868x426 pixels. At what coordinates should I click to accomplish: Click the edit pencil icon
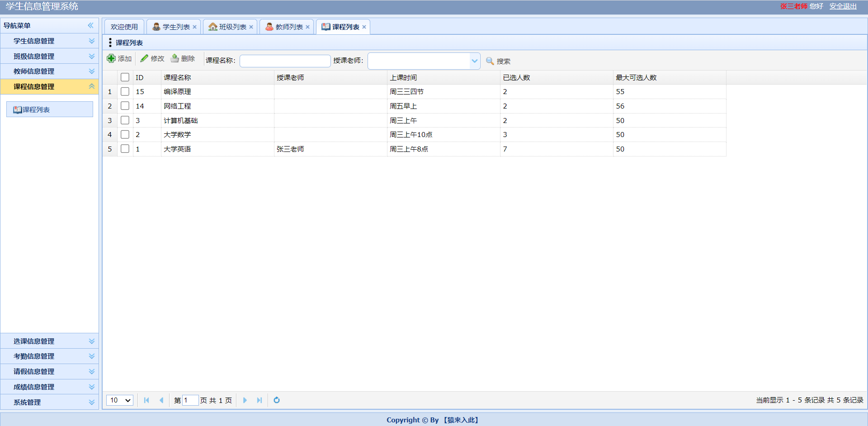coord(144,58)
